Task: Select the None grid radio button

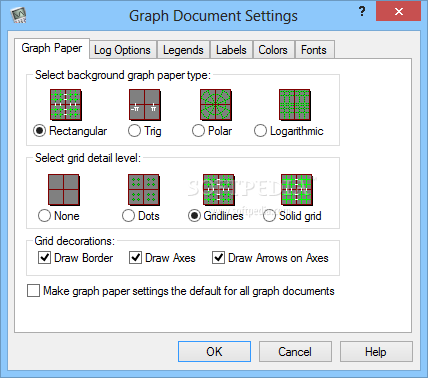Action: [44, 216]
